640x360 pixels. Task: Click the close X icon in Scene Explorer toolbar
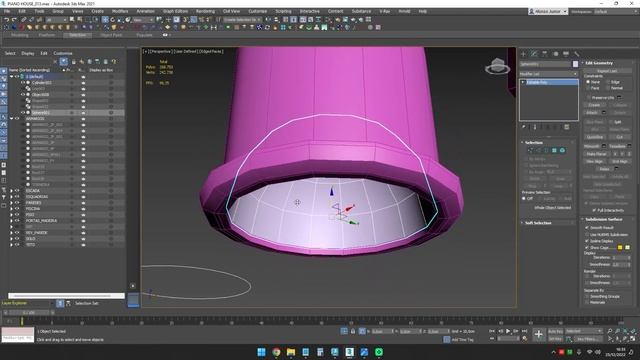(55, 62)
